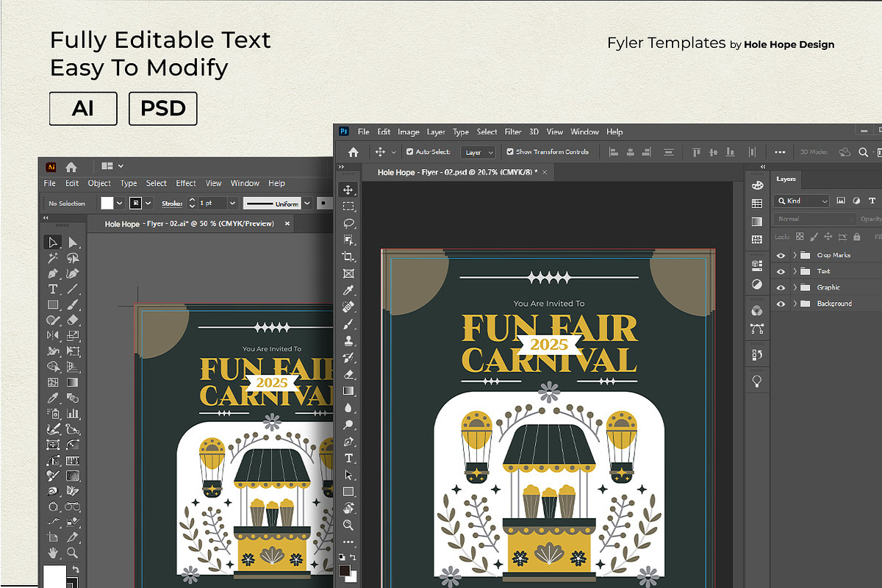Select the Photoshop Move tool in the toolbar

click(348, 190)
